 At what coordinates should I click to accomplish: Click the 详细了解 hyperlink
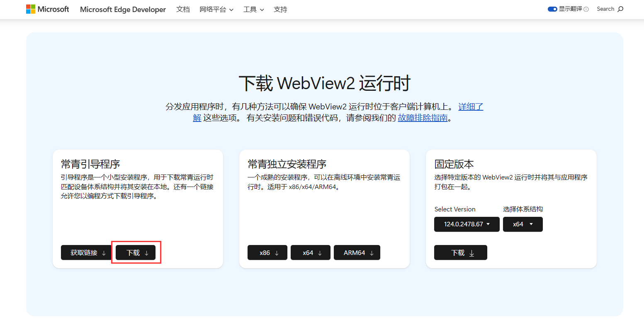[470, 107]
